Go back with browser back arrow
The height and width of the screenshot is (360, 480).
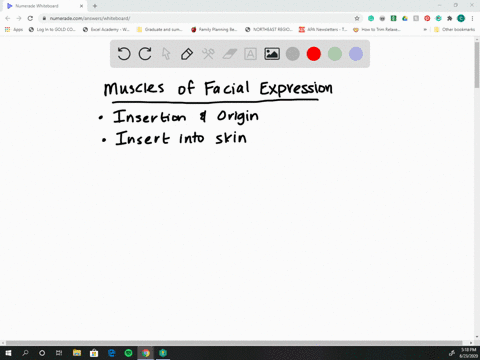point(8,18)
